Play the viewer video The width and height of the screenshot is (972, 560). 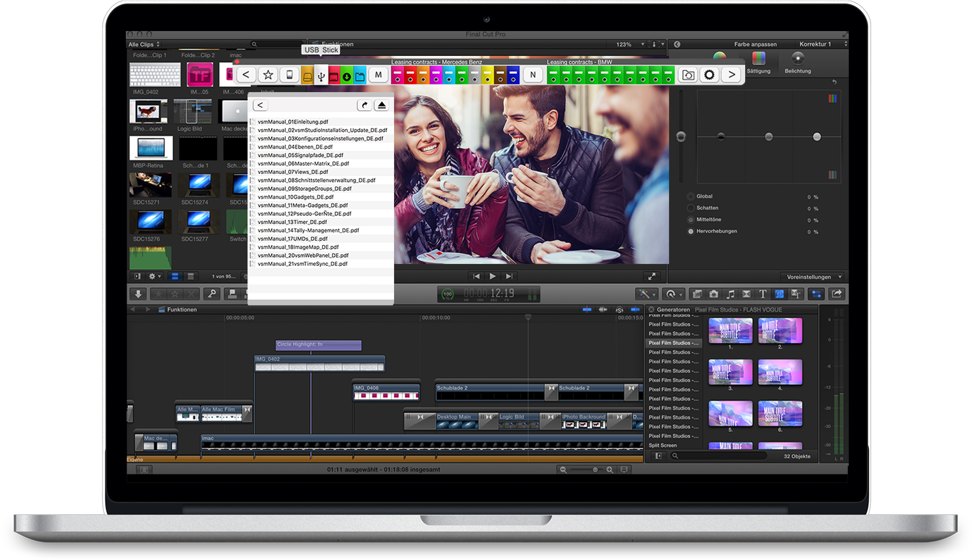click(x=492, y=276)
